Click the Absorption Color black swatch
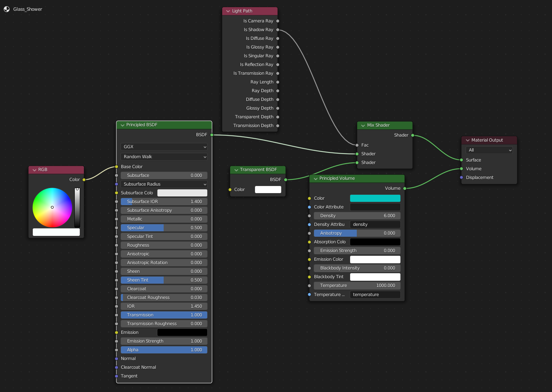This screenshot has height=392, width=552. 375,242
